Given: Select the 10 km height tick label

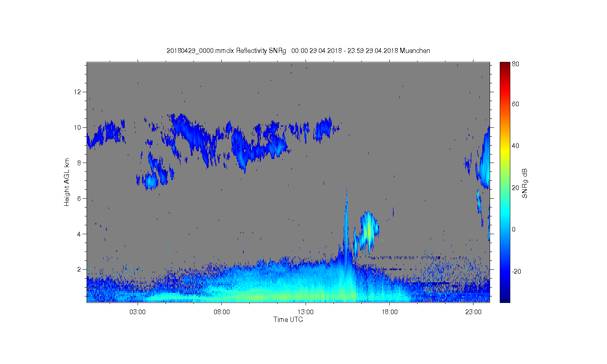Looking at the screenshot, I should [x=77, y=127].
